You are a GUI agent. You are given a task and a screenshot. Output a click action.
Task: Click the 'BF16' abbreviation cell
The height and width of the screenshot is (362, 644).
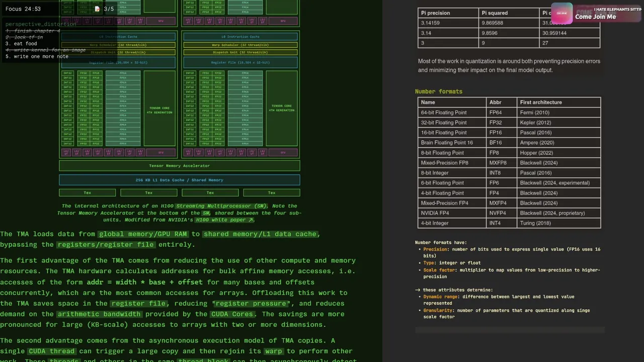502,142
